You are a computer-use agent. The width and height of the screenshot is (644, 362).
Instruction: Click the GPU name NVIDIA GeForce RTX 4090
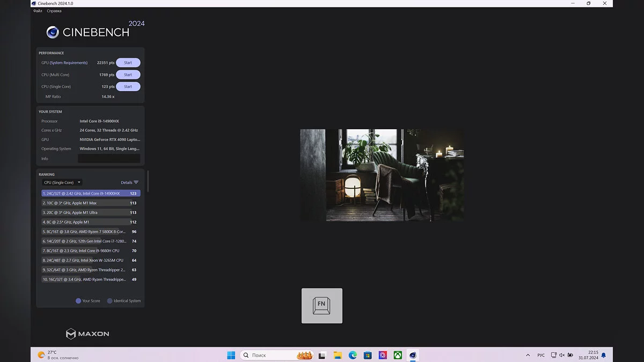click(x=109, y=139)
